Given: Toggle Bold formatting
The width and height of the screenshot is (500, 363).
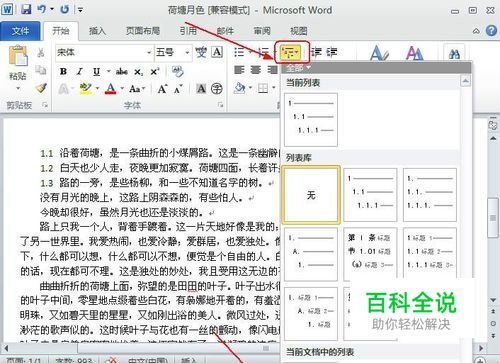Looking at the screenshot, I should click(63, 71).
